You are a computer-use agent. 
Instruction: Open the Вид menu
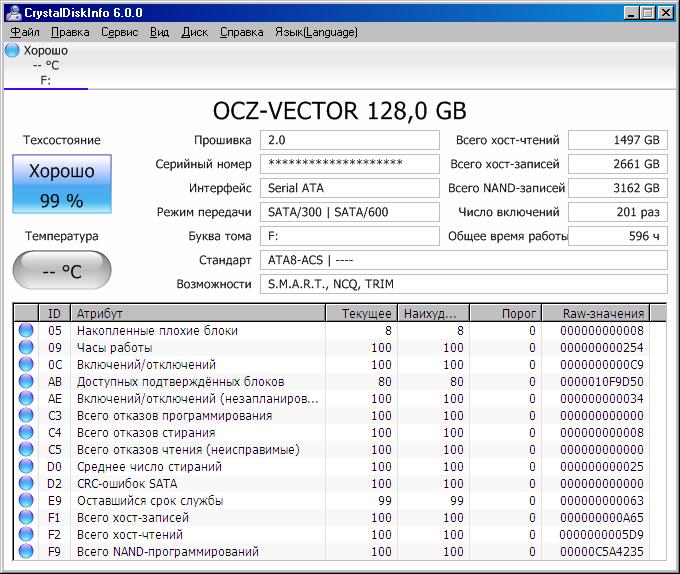[159, 32]
